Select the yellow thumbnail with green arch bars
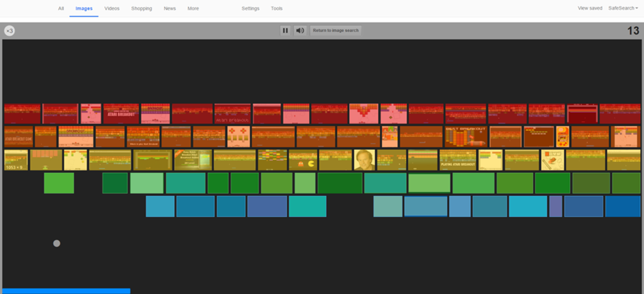The image size is (644, 294). click(x=152, y=160)
